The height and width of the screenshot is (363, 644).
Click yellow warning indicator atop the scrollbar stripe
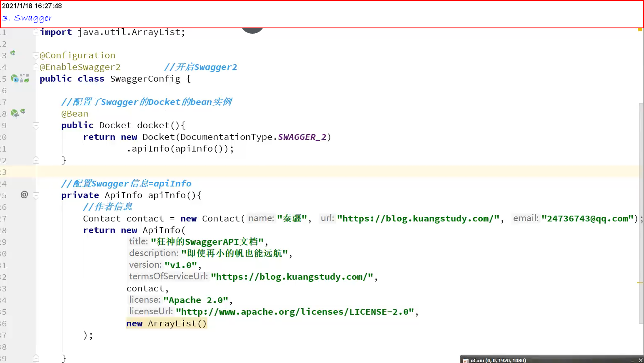(640, 30)
